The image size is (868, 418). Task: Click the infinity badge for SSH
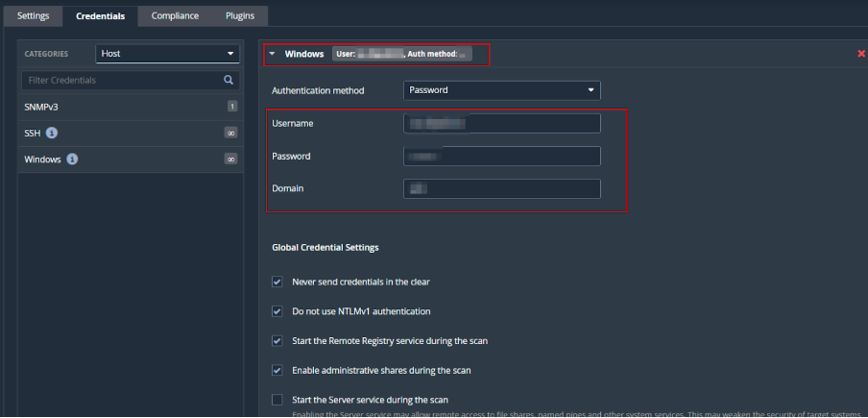tap(230, 133)
